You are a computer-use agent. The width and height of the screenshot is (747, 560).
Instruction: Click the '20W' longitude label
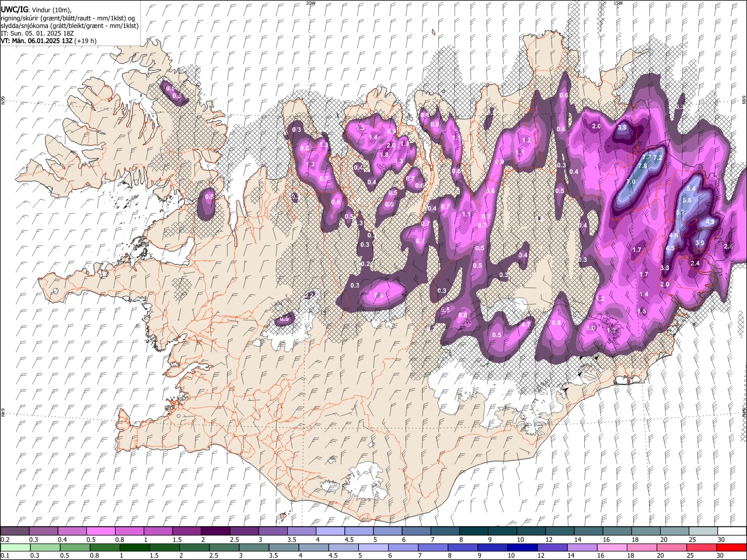tap(310, 3)
